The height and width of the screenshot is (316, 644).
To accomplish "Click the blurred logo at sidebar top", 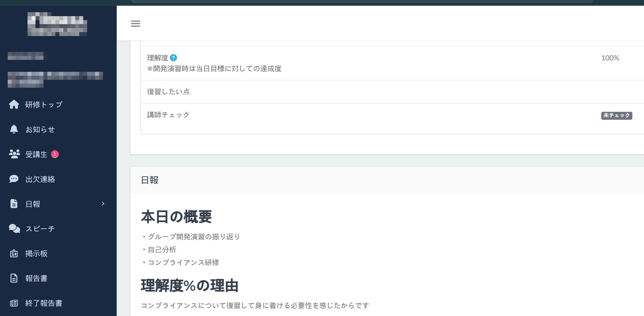I will tap(57, 24).
